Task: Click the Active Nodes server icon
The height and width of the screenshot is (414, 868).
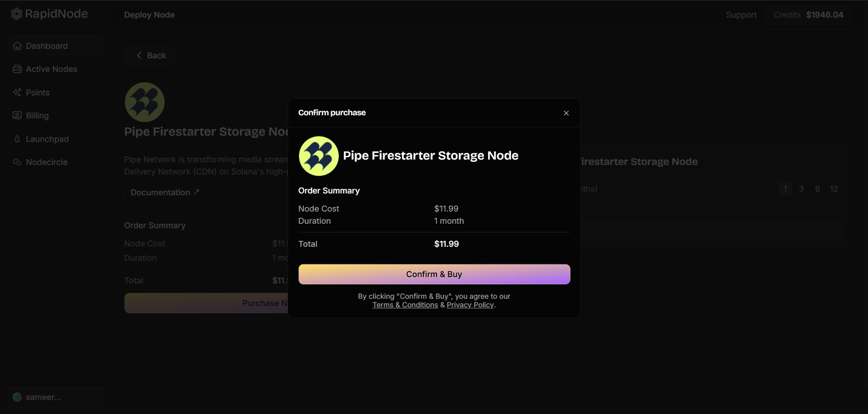Action: [x=17, y=69]
